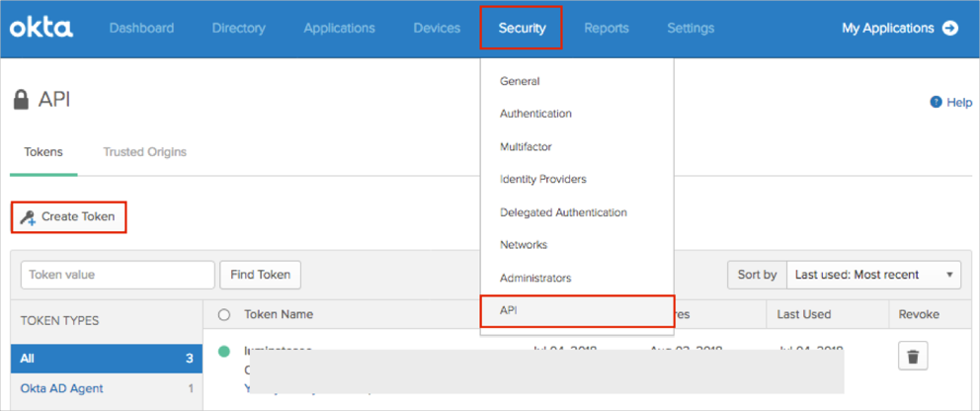Open the Security menu

point(522,29)
